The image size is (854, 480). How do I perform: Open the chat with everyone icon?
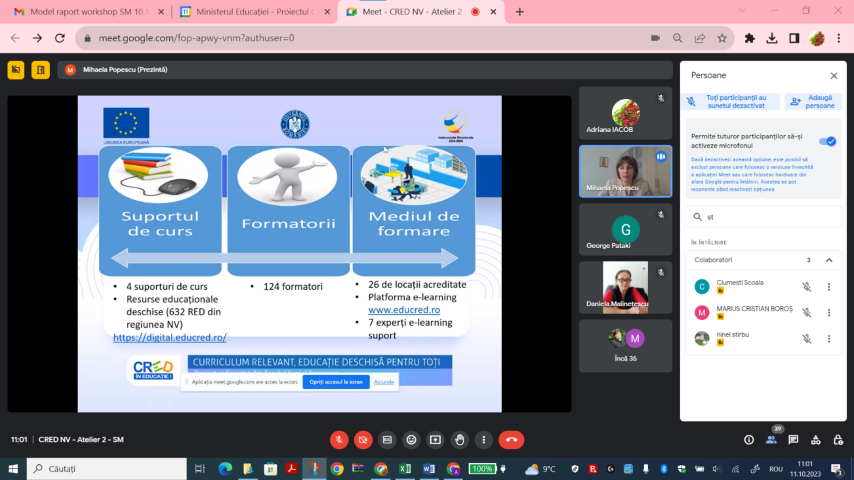(x=793, y=440)
